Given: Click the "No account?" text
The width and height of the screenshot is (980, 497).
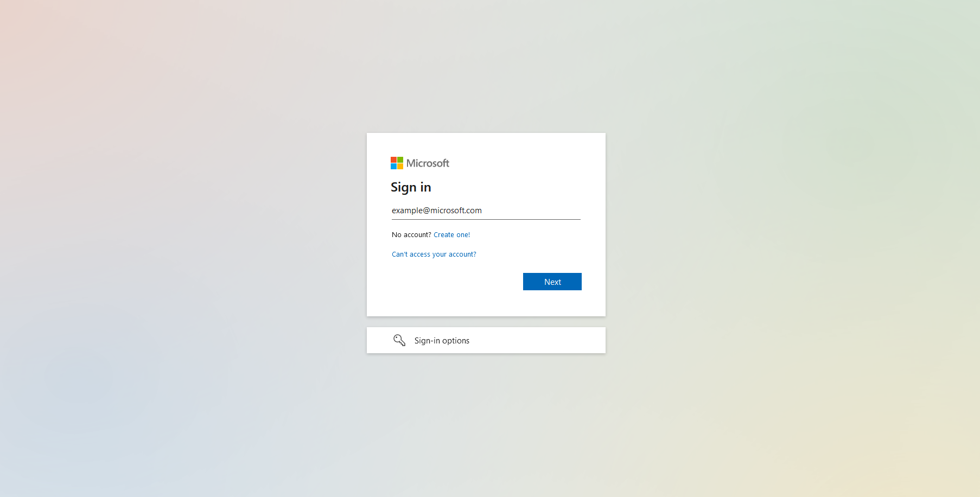Looking at the screenshot, I should click(x=411, y=235).
